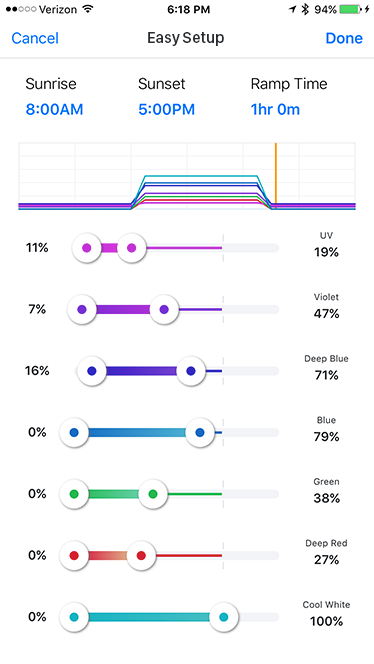The height and width of the screenshot is (664, 374).
Task: Tap the orange current-time marker on graph
Action: (x=276, y=176)
